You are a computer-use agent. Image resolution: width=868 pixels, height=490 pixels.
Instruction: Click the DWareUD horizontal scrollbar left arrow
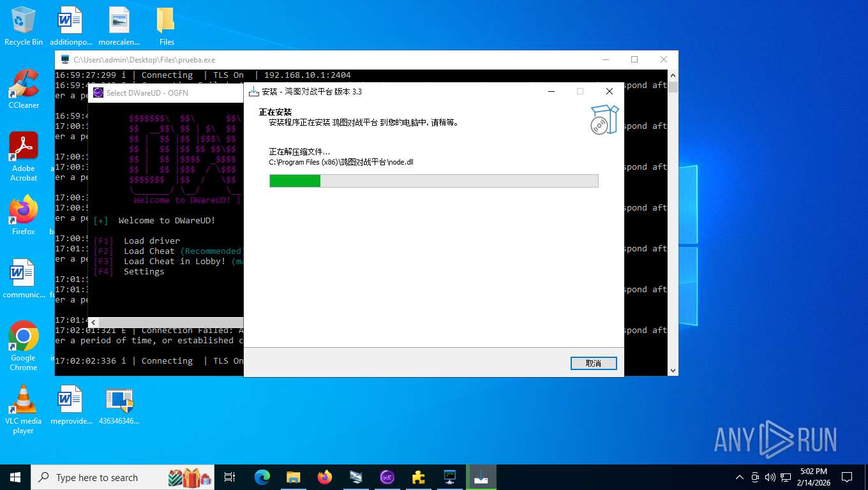click(x=93, y=323)
